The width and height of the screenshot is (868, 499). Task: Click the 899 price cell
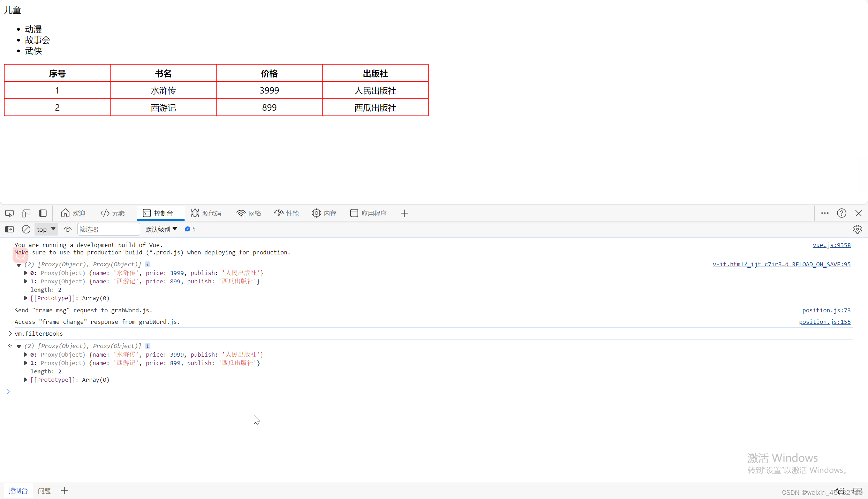(x=269, y=107)
